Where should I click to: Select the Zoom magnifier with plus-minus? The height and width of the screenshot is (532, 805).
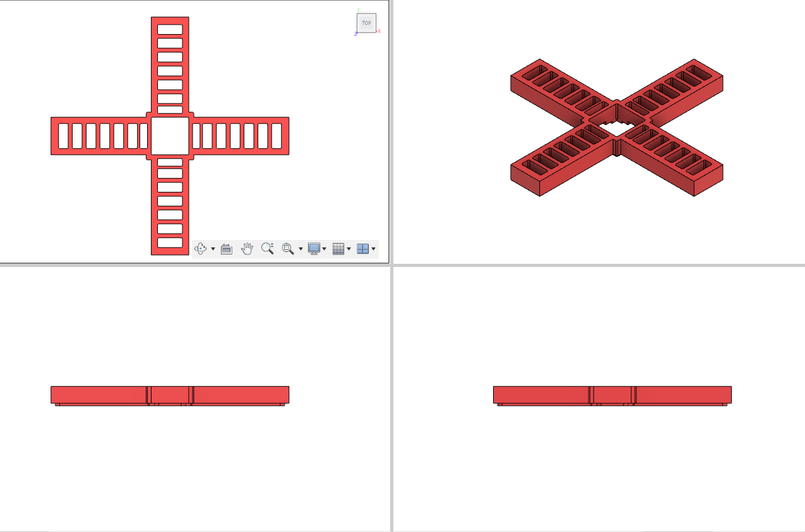point(268,249)
